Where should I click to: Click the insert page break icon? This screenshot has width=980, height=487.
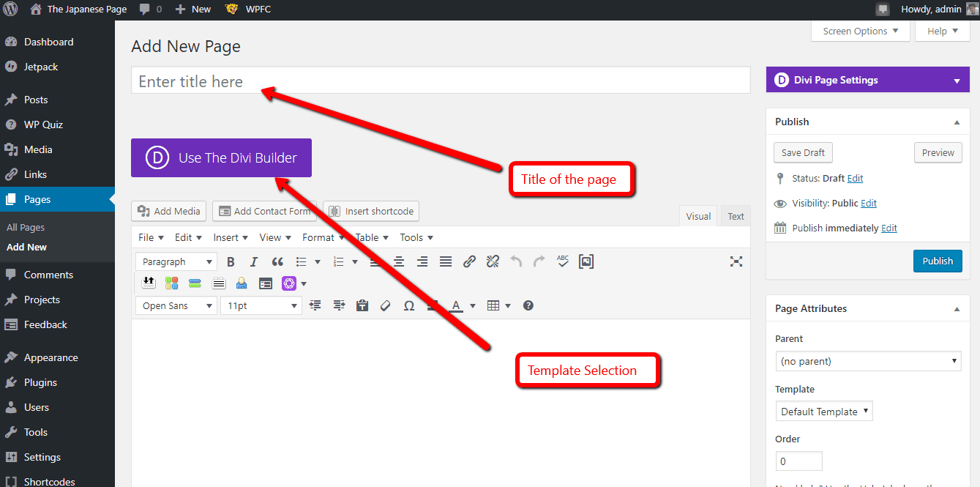pos(149,283)
